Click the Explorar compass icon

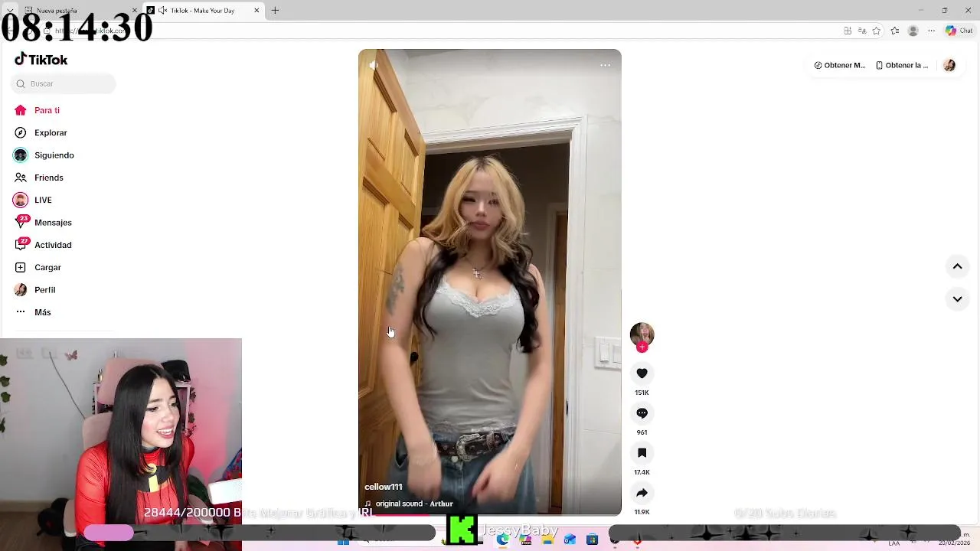(21, 132)
